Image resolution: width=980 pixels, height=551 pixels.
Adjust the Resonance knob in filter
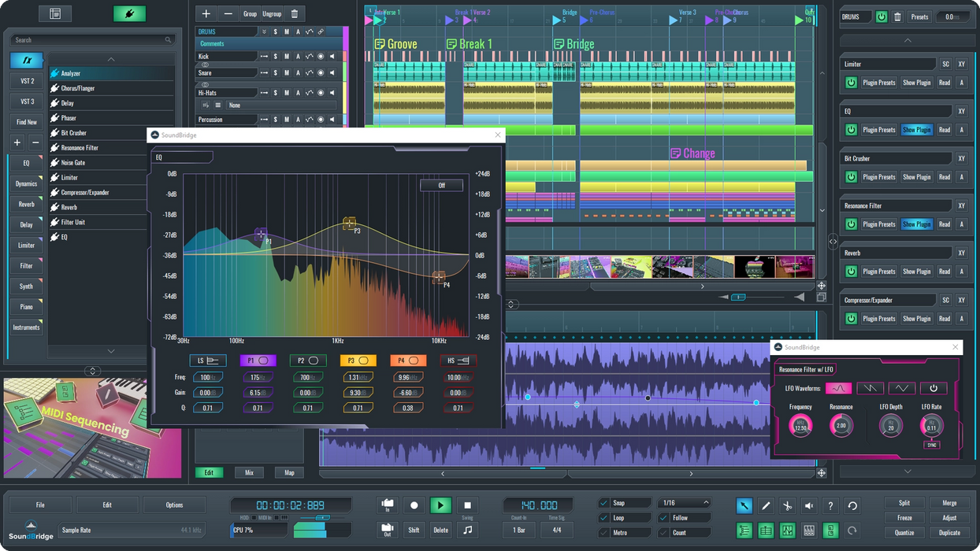[841, 426]
